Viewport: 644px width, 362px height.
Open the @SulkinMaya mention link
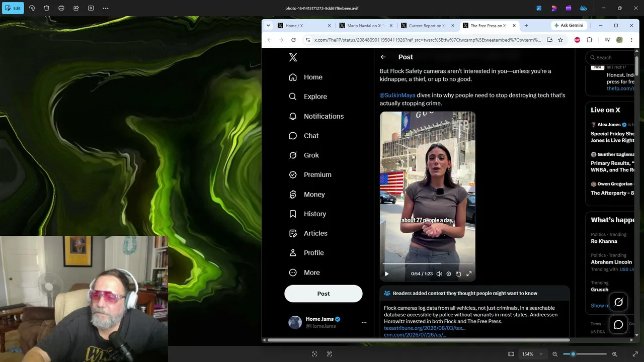[397, 95]
